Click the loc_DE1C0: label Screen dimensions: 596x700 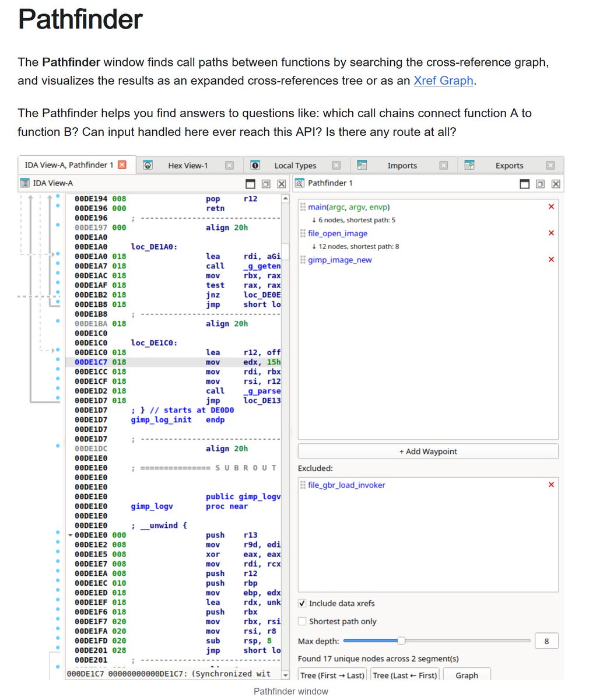coord(154,343)
